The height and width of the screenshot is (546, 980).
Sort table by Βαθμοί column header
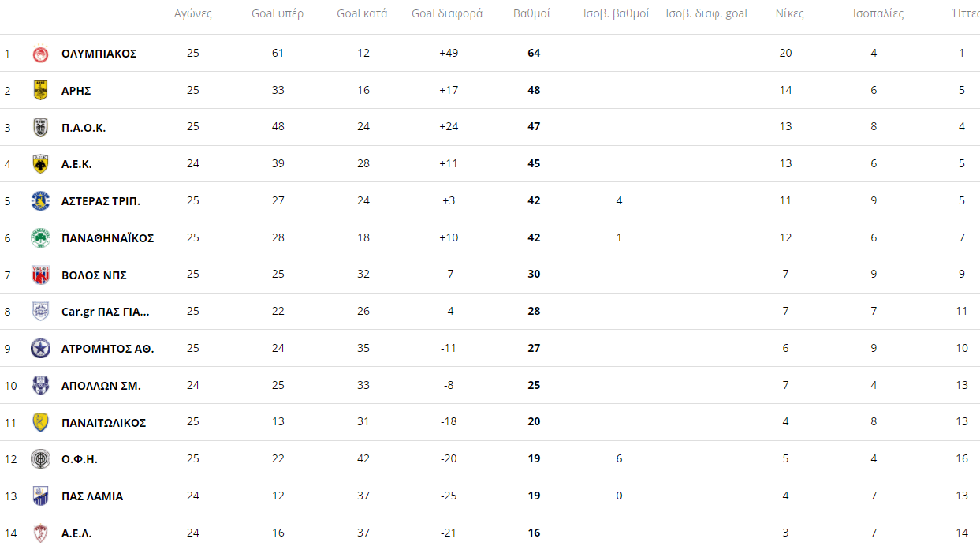pyautogui.click(x=531, y=13)
